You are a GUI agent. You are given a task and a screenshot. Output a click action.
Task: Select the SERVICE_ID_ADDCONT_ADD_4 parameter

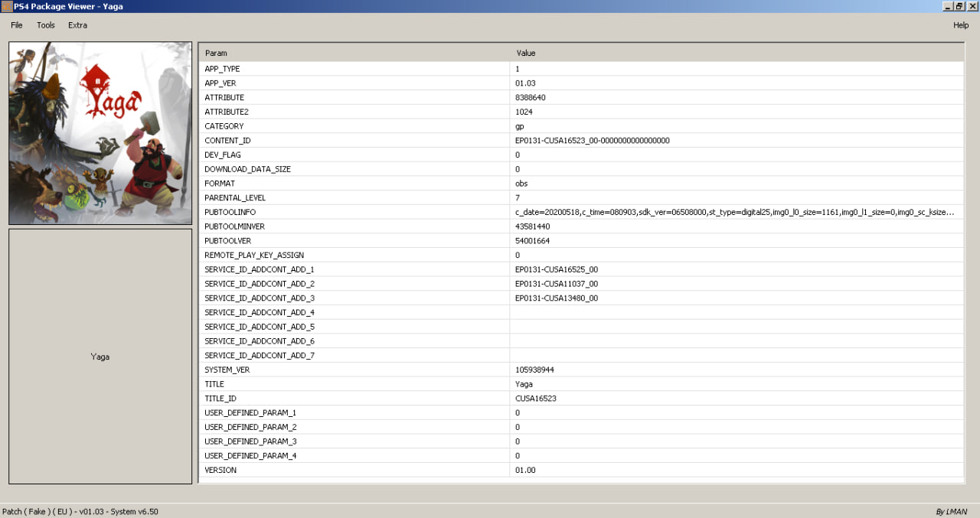pyautogui.click(x=260, y=312)
